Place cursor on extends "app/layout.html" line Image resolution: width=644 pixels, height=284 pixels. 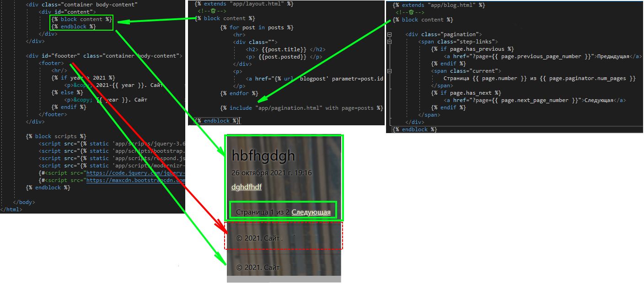pyautogui.click(x=244, y=4)
